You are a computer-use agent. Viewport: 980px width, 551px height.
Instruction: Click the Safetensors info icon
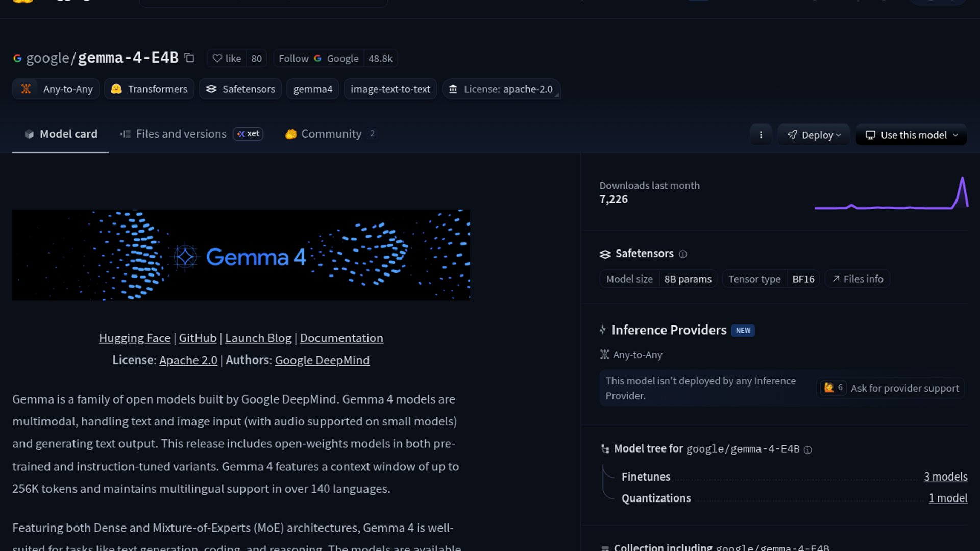point(682,254)
